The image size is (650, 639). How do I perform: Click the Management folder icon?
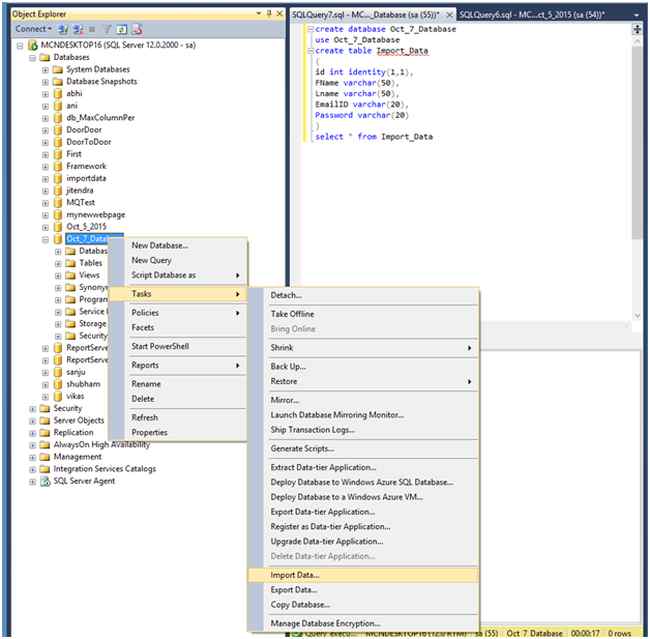(44, 457)
